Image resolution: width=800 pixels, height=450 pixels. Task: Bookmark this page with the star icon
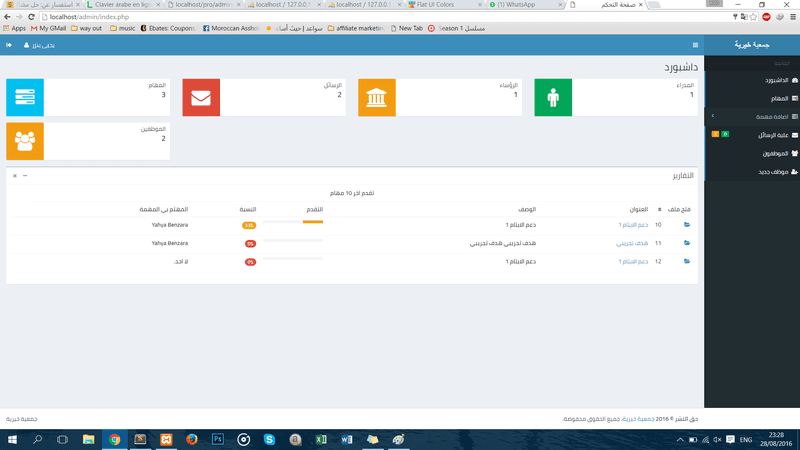(x=754, y=17)
